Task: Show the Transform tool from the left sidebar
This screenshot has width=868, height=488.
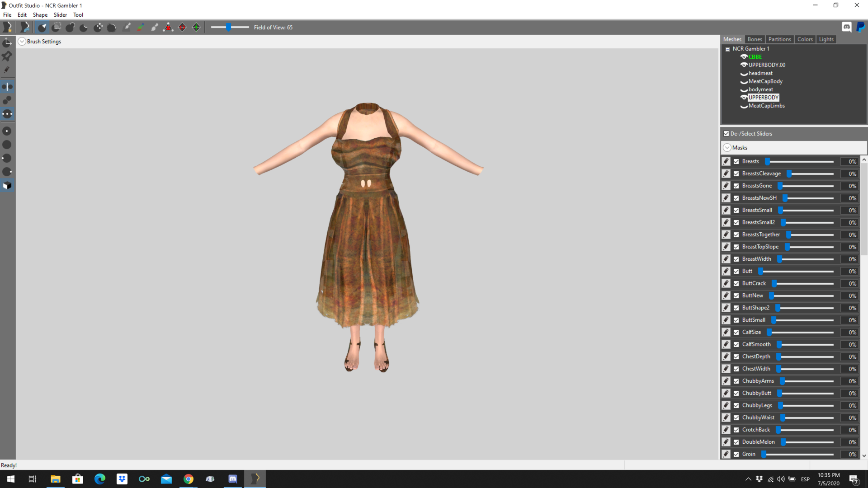Action: pos(7,42)
